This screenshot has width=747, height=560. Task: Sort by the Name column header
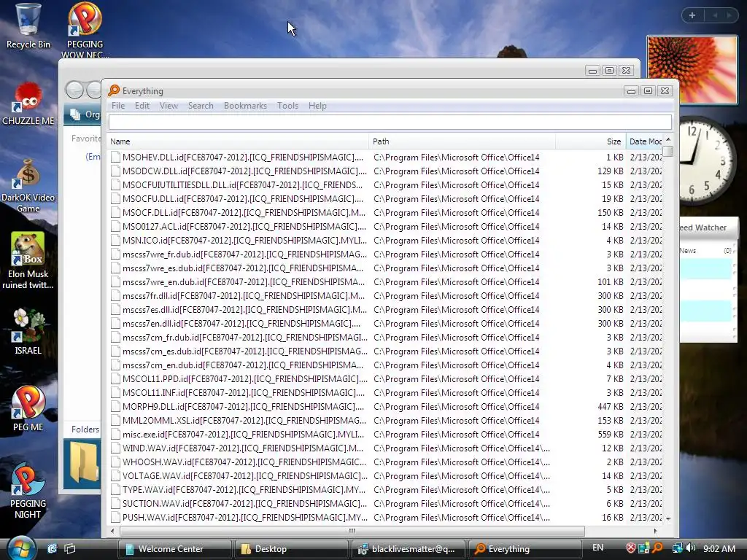tap(238, 141)
